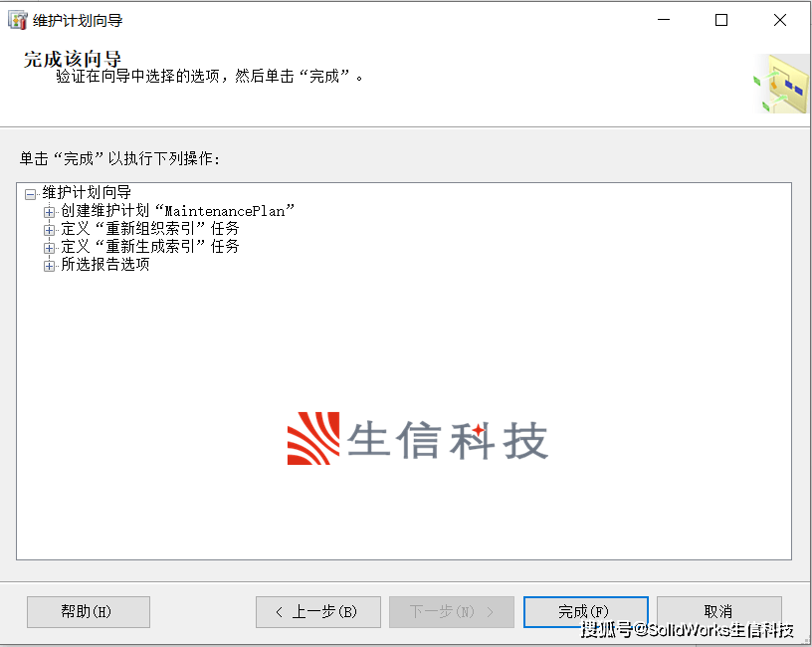
Task: Click the Maintenance Plan Wizard title bar icon
Action: 17,20
